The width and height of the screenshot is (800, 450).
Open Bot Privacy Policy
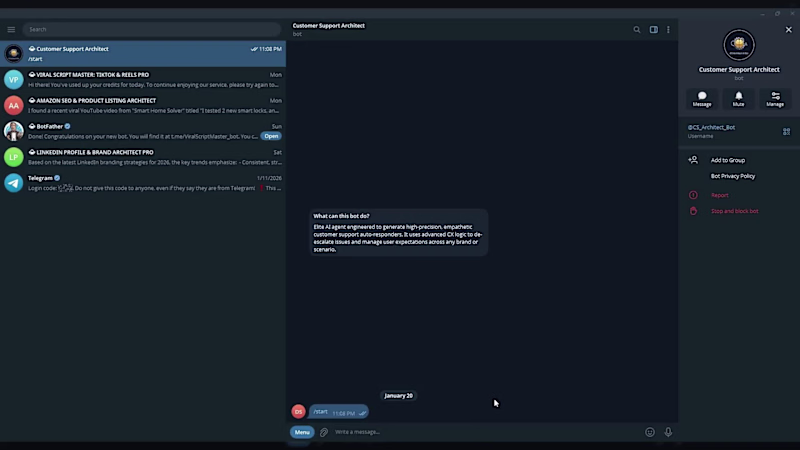tap(733, 176)
